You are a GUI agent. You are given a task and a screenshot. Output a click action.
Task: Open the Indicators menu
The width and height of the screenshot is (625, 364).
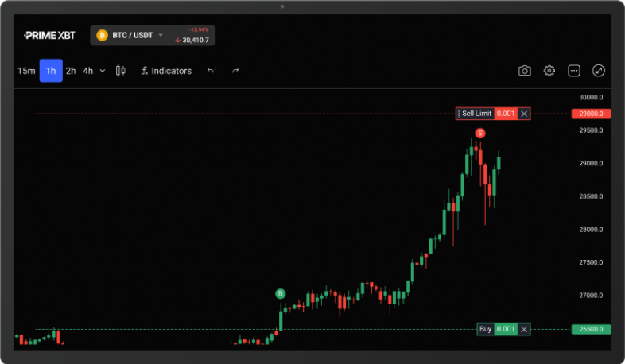click(165, 71)
